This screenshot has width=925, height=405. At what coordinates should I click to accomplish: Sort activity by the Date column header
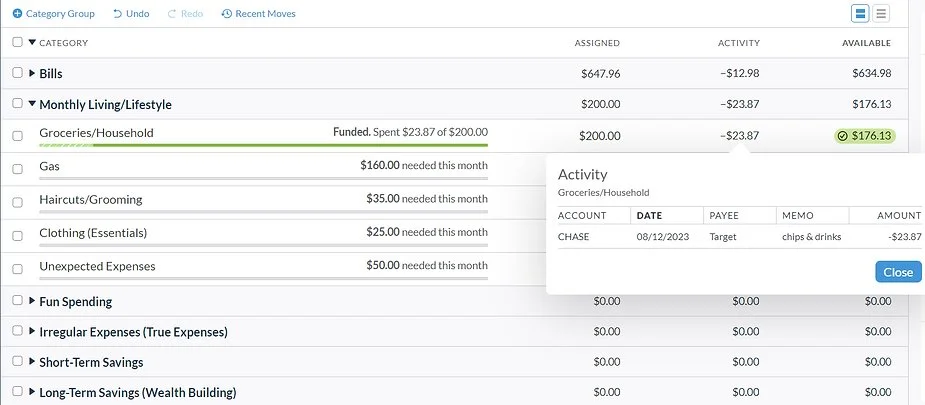[x=649, y=215]
